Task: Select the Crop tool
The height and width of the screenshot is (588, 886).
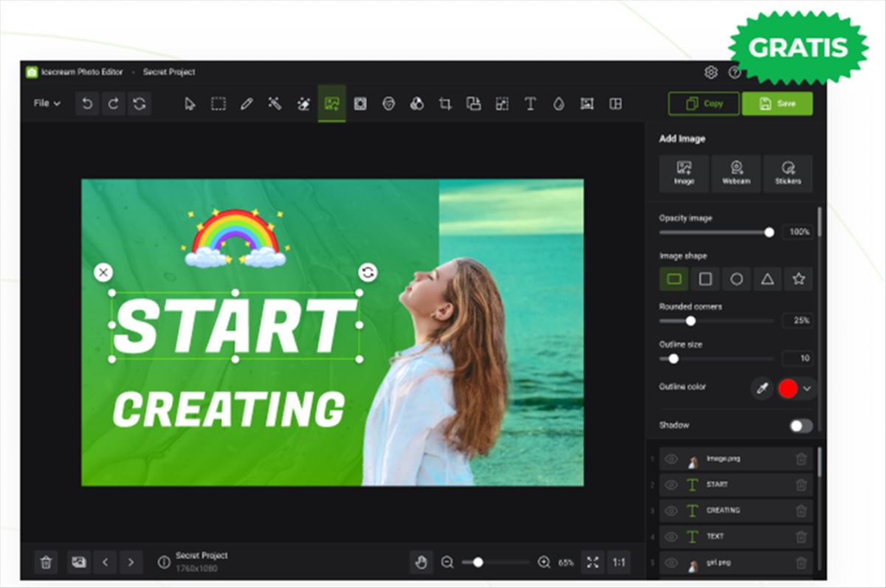Action: pyautogui.click(x=444, y=104)
